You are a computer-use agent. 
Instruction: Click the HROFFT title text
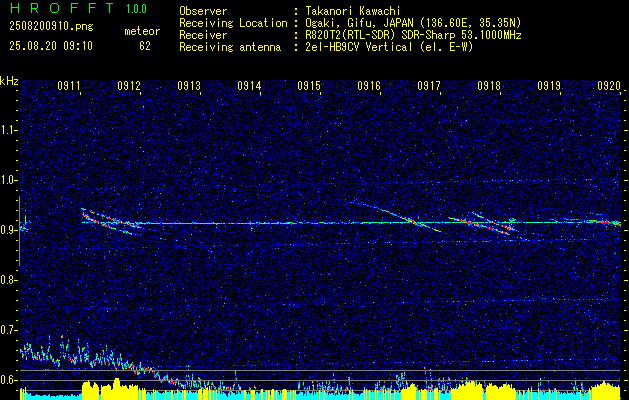point(61,8)
